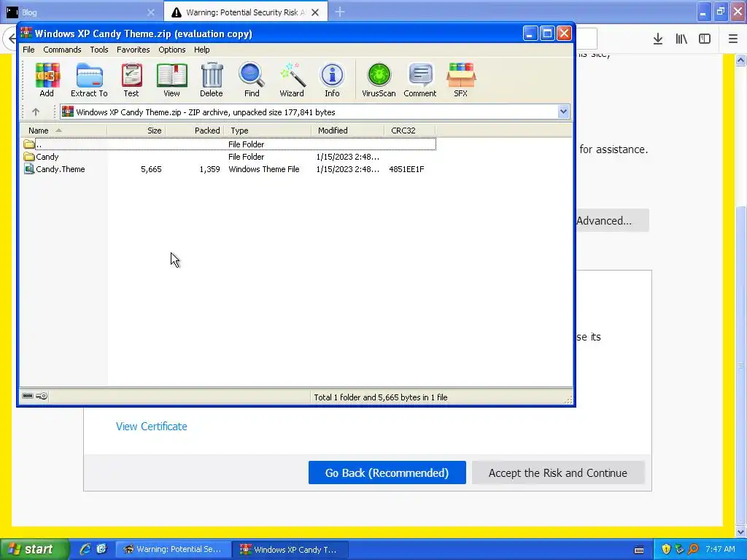The height and width of the screenshot is (560, 747).
Task: Activate Windows XP Candy taskbar button
Action: 290,549
